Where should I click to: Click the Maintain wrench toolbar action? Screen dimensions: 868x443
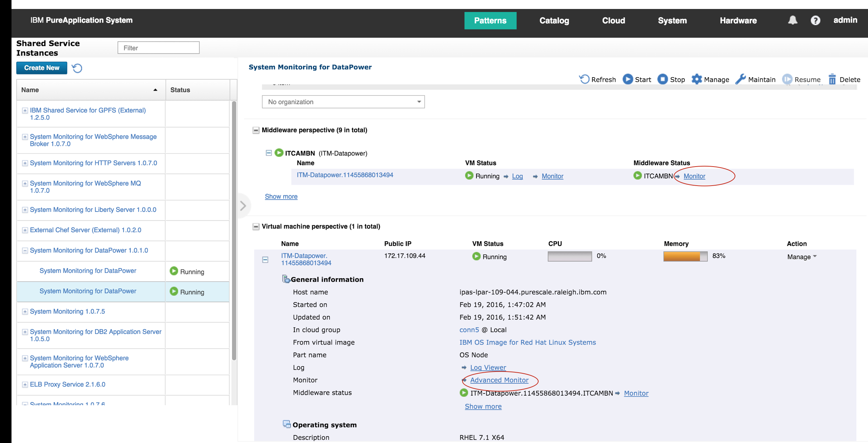click(755, 79)
